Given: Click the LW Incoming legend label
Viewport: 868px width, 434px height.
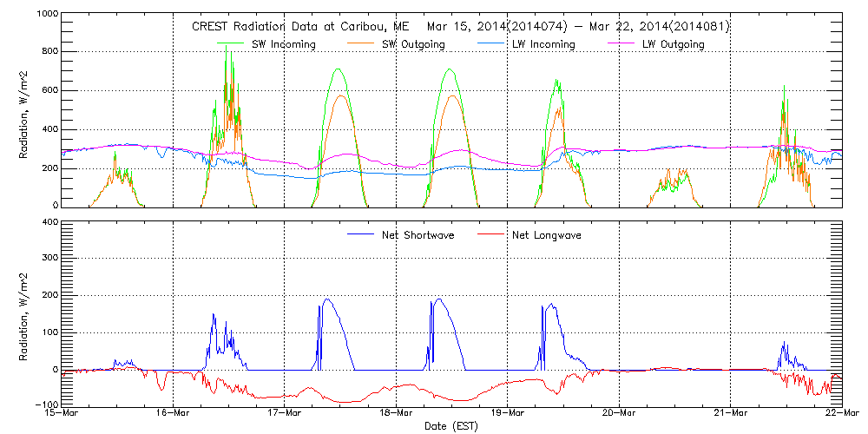Looking at the screenshot, I should coord(545,44).
